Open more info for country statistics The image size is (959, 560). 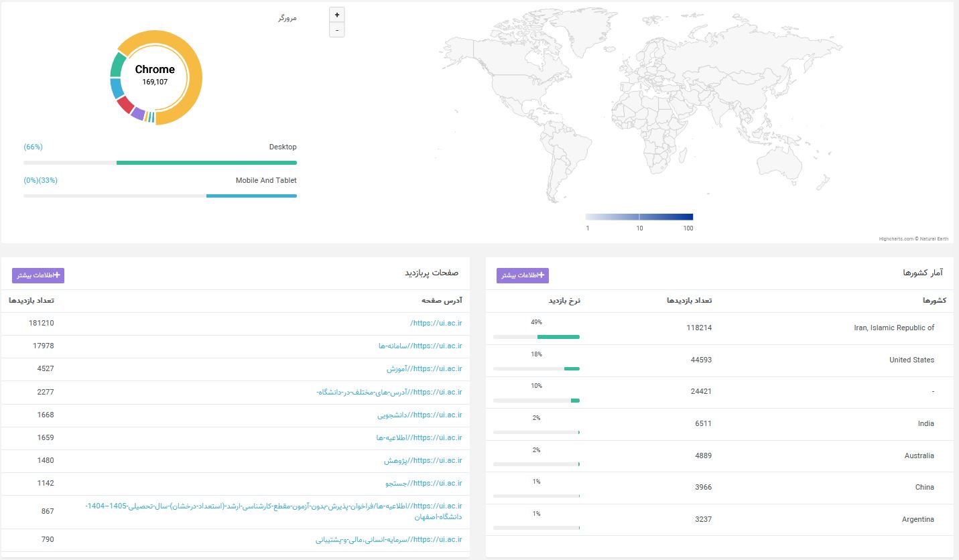click(523, 275)
